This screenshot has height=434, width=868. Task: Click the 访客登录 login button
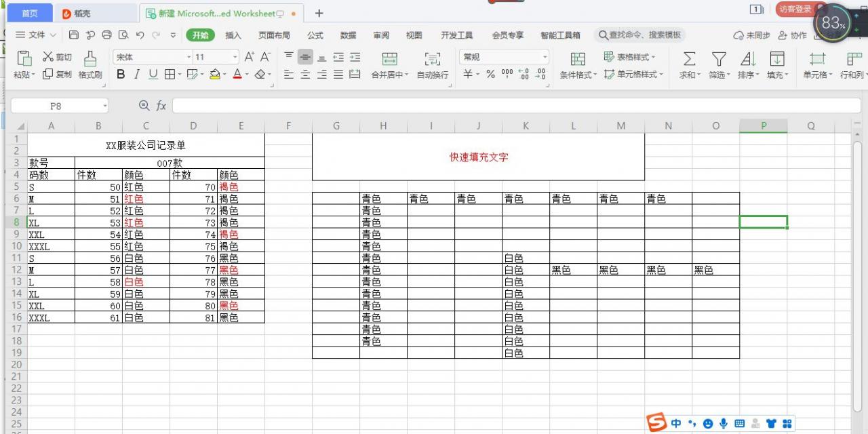coord(795,9)
